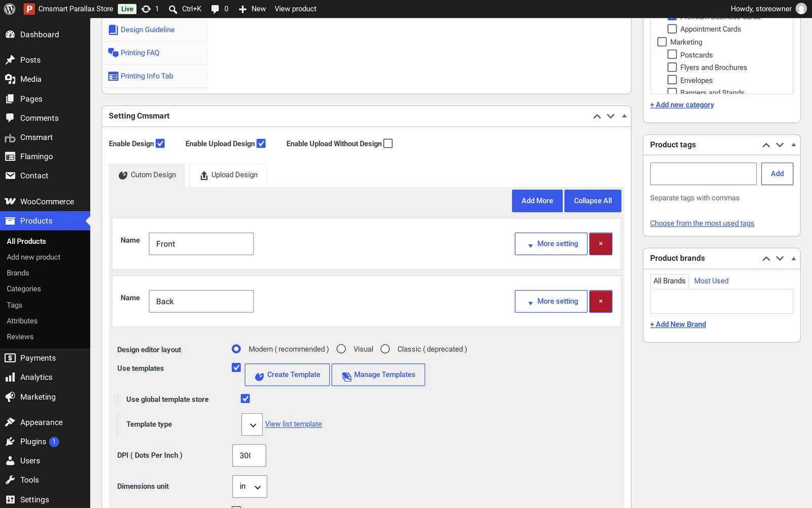Expand More setting for Front
The width and height of the screenshot is (812, 508).
click(x=551, y=244)
